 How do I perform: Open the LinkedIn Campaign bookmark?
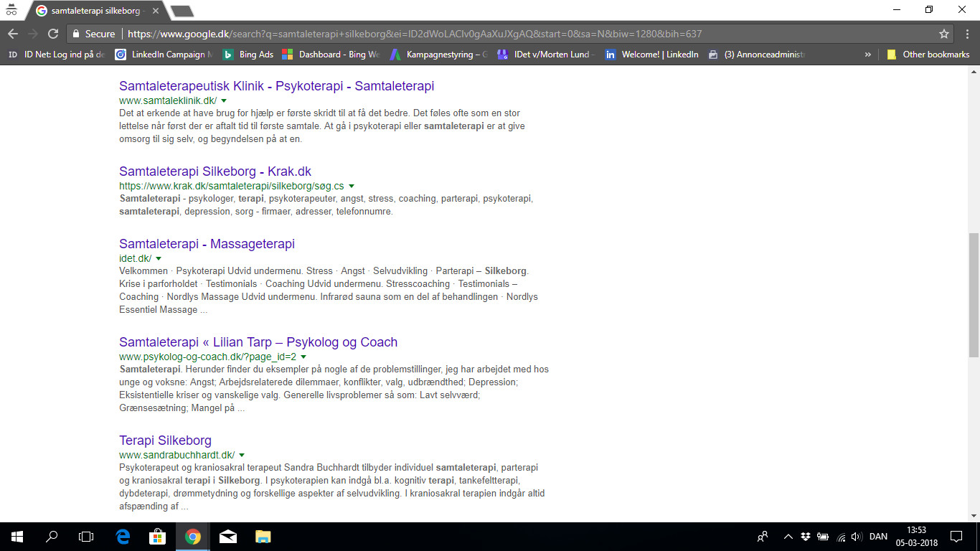164,55
